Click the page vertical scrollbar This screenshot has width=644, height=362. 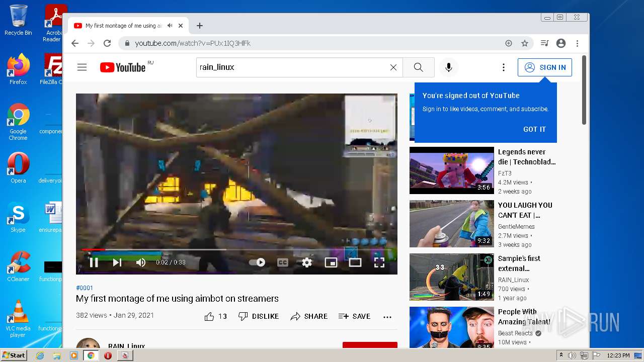[x=584, y=89]
